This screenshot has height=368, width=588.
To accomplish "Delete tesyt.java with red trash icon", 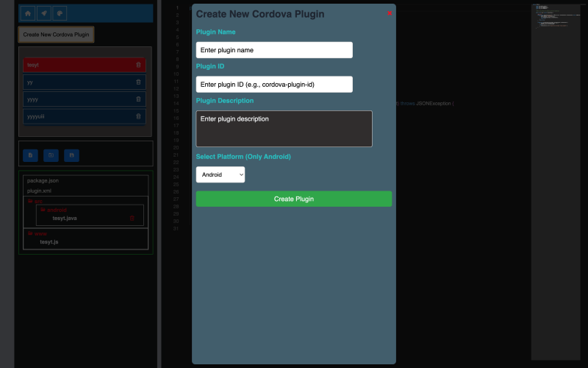I will point(132,218).
